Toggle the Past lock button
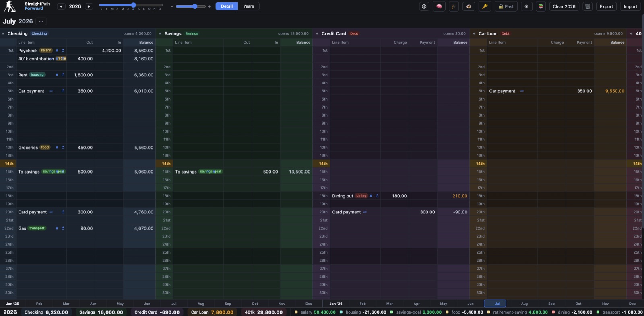The image size is (644, 316). click(506, 6)
